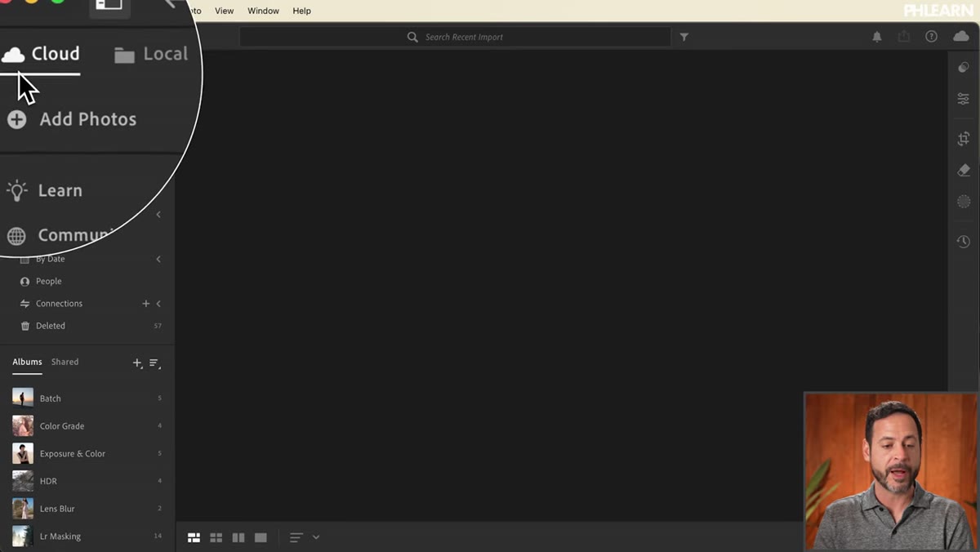Switch to the Shared tab
The width and height of the screenshot is (980, 552).
(x=65, y=362)
